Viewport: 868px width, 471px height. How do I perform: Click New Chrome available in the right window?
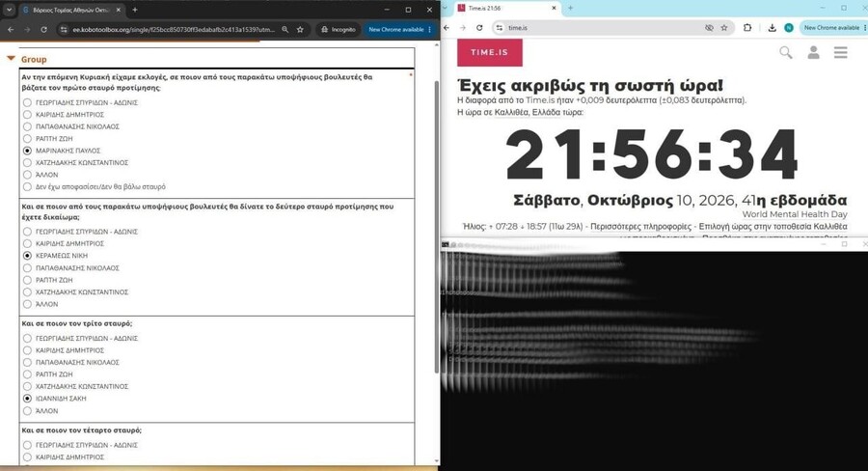[x=834, y=28]
